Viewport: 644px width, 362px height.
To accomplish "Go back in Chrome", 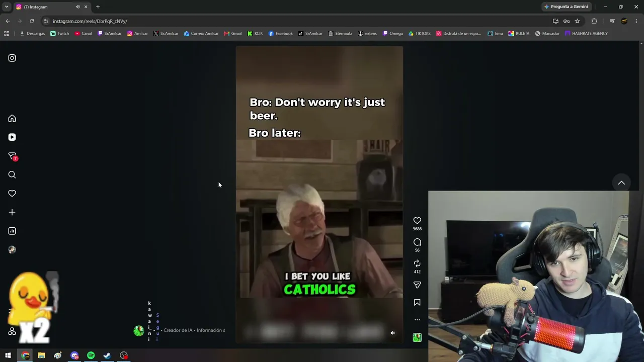I will click(x=8, y=21).
